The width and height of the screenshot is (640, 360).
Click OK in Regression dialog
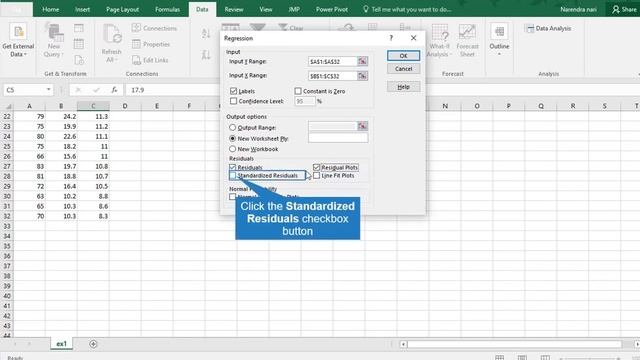click(403, 56)
